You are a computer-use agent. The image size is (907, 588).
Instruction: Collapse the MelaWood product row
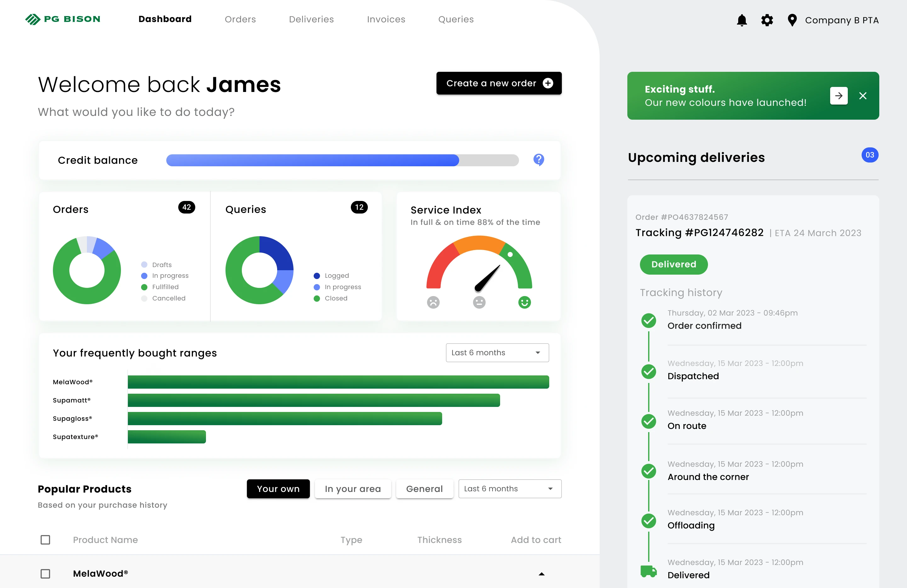542,574
